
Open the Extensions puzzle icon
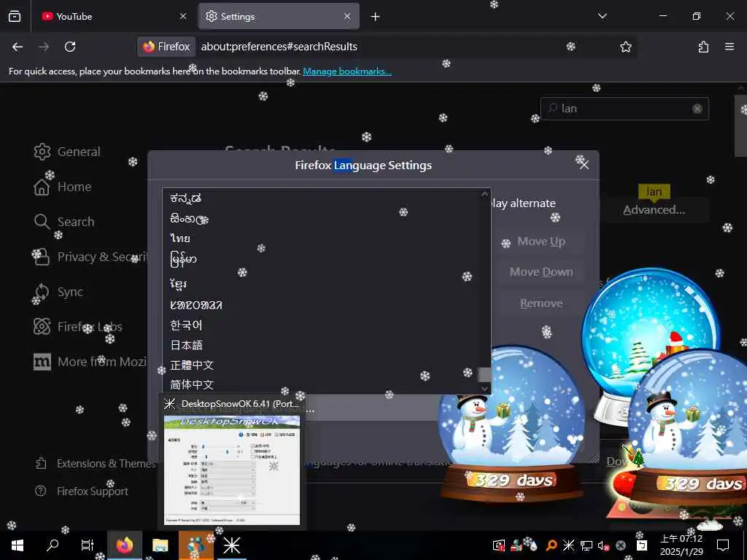pyautogui.click(x=703, y=47)
